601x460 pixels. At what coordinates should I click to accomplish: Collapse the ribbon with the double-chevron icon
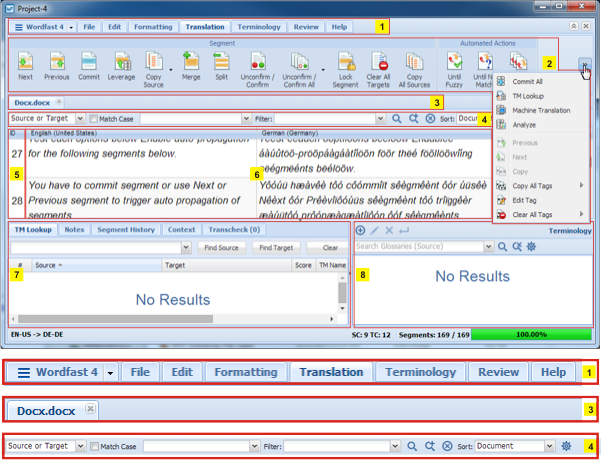coord(574,26)
